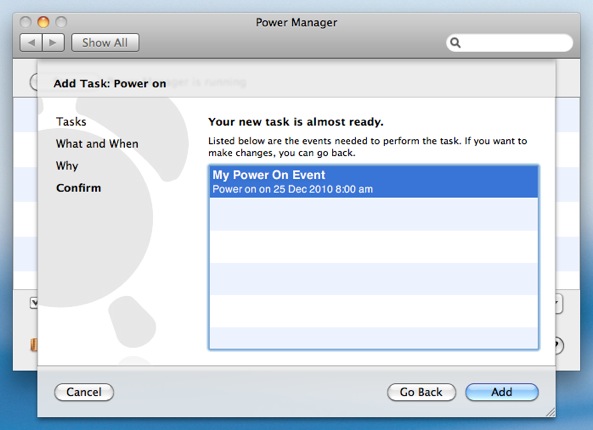Click the 'Your new task is almost ready' heading
The height and width of the screenshot is (430, 593).
[296, 122]
